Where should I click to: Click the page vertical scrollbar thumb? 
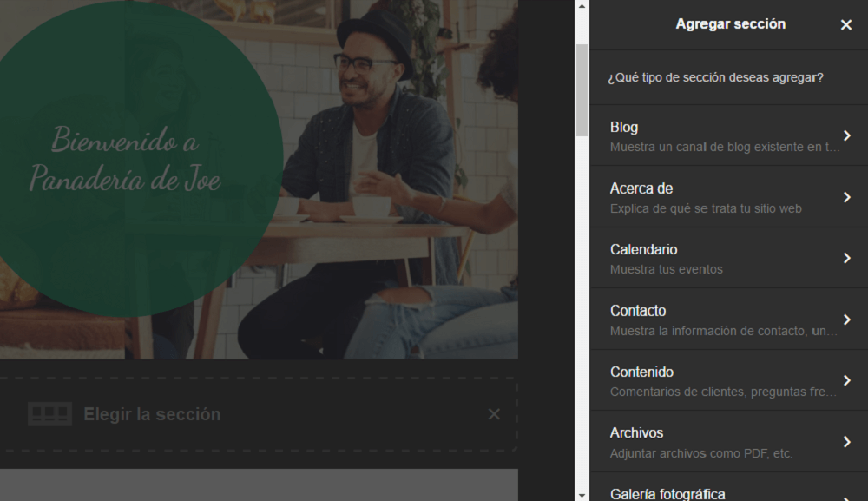click(x=582, y=89)
